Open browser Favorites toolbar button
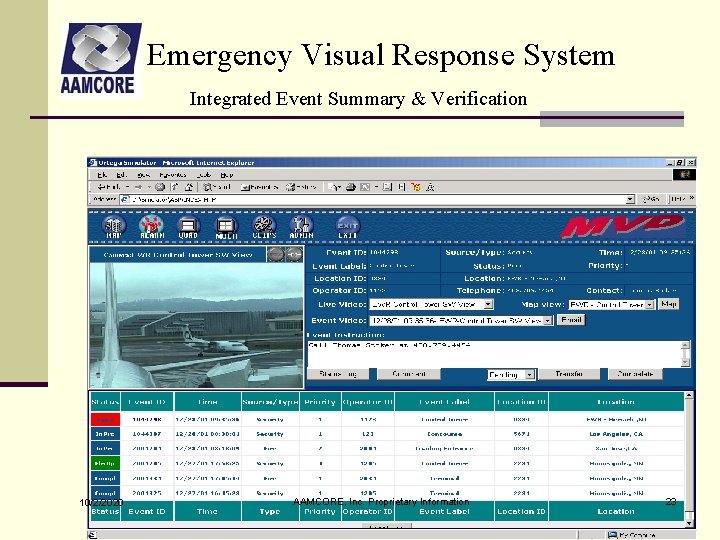The width and height of the screenshot is (720, 540). click(260, 187)
